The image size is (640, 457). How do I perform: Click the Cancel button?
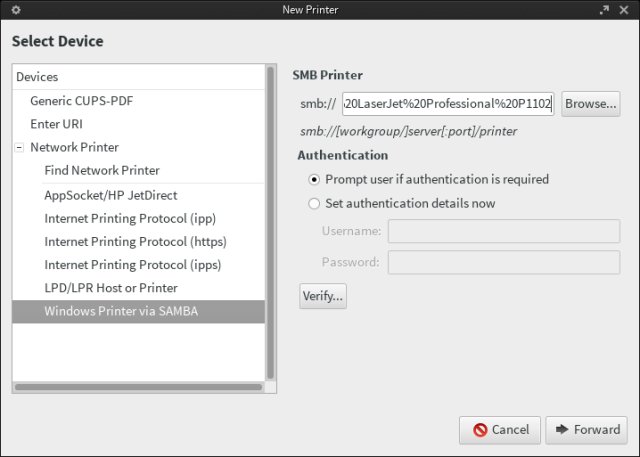coord(500,430)
